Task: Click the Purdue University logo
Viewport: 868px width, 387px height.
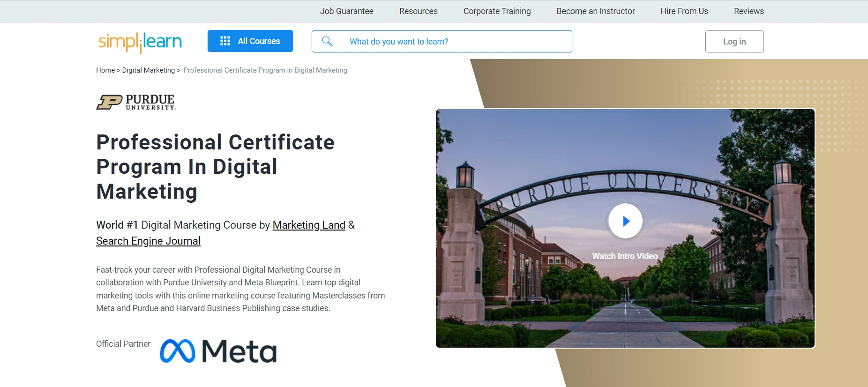Action: point(136,102)
